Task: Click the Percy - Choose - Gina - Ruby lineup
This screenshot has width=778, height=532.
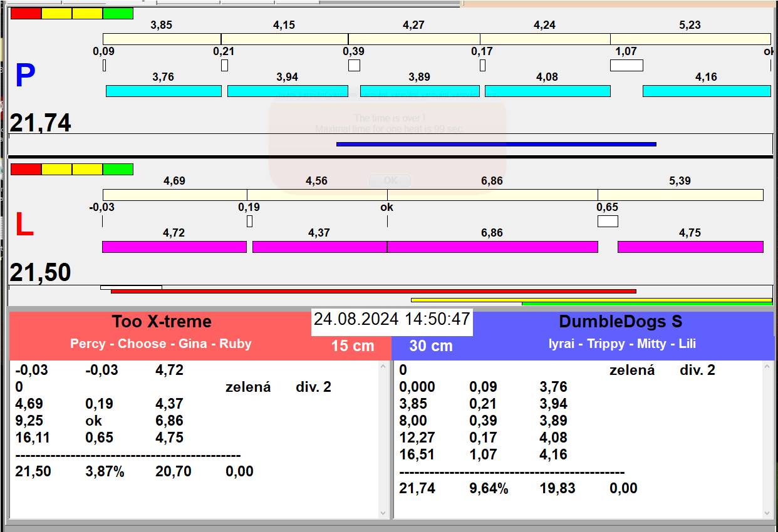Action: click(161, 344)
